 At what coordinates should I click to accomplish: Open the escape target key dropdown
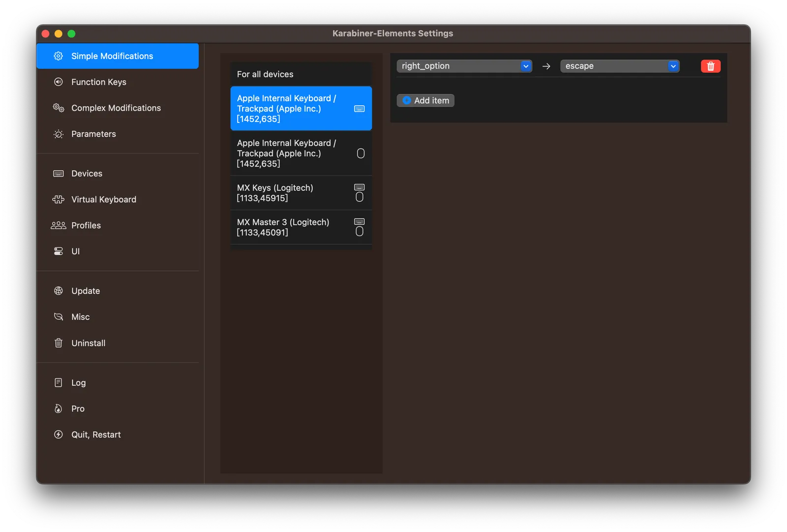pyautogui.click(x=619, y=66)
